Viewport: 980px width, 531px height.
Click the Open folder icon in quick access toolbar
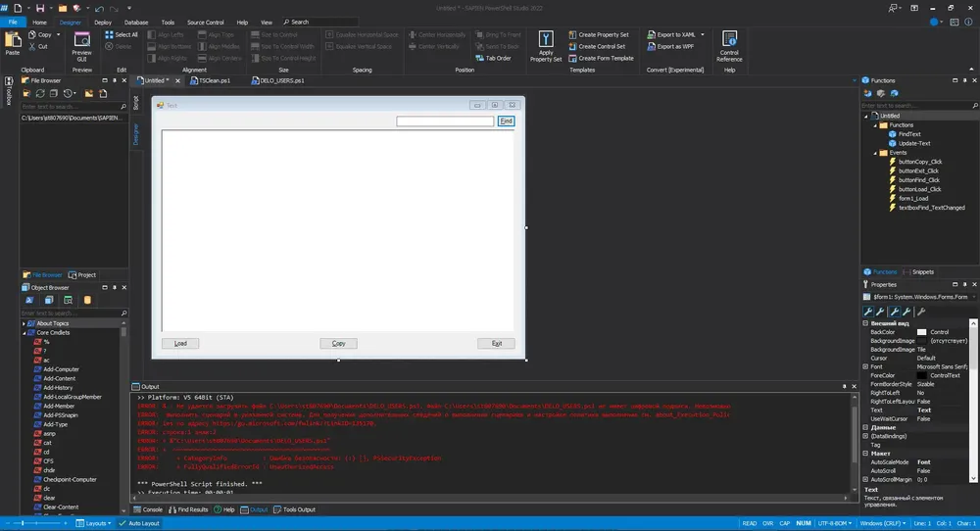63,8
